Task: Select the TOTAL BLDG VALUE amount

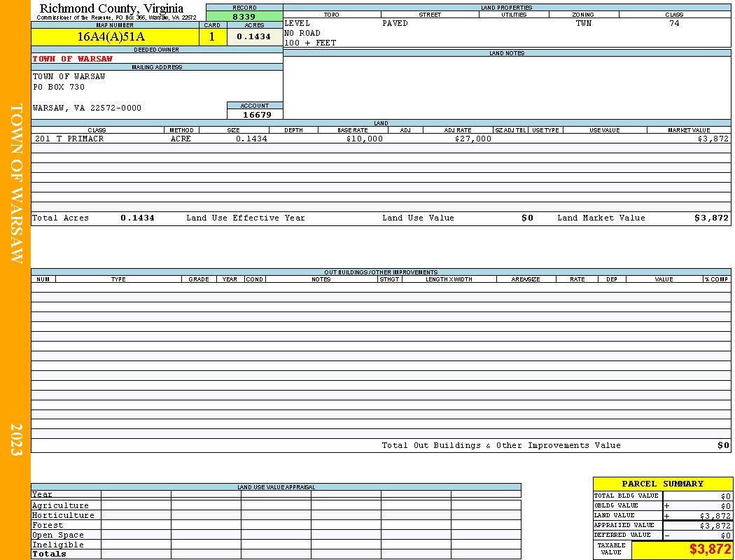Action: (726, 496)
